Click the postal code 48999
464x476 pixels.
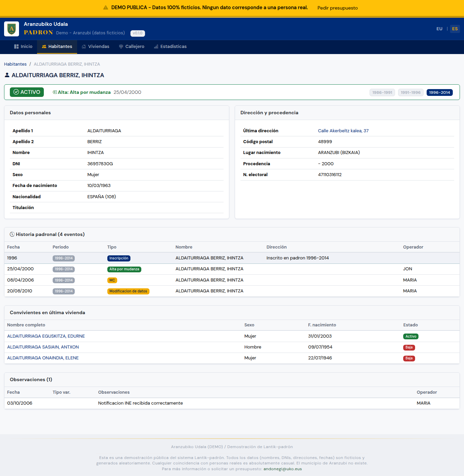[325, 141]
